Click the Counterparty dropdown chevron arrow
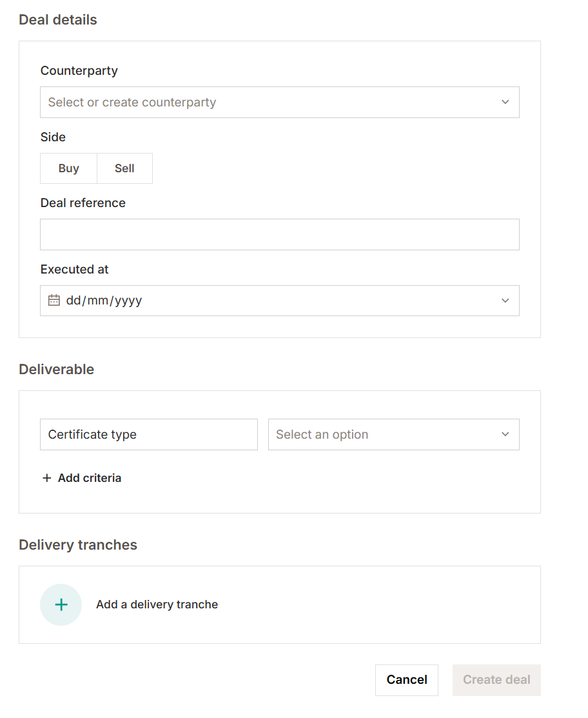The height and width of the screenshot is (718, 588). [505, 102]
